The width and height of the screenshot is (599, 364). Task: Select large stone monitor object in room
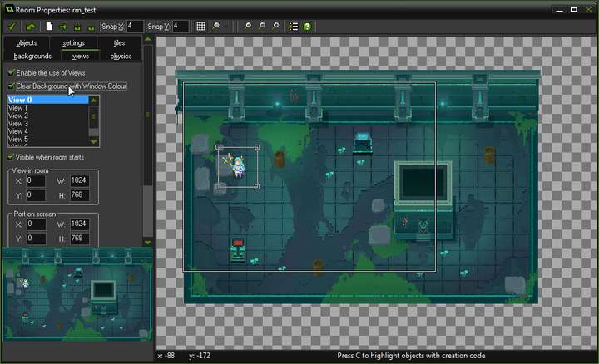[x=423, y=199]
